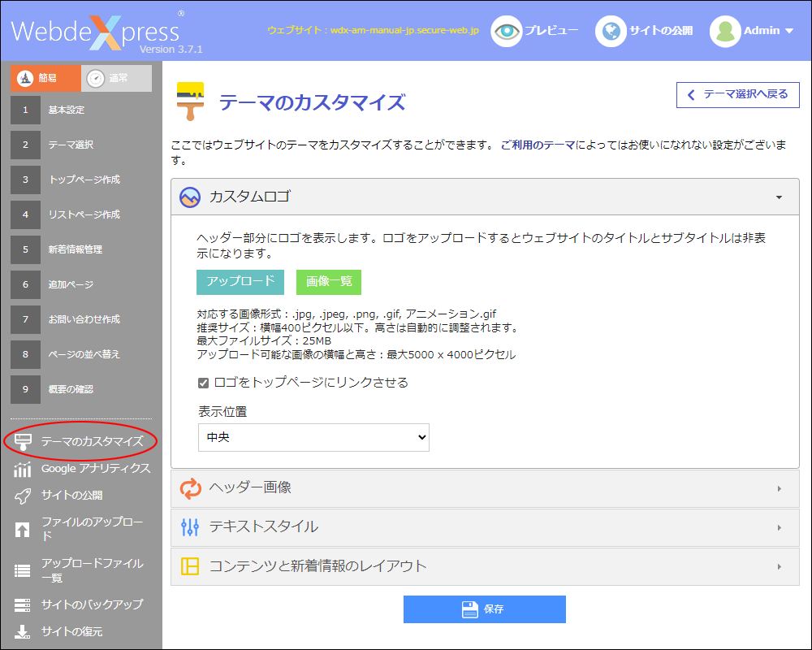
Task: Click the Admin user avatar icon
Action: point(725,31)
